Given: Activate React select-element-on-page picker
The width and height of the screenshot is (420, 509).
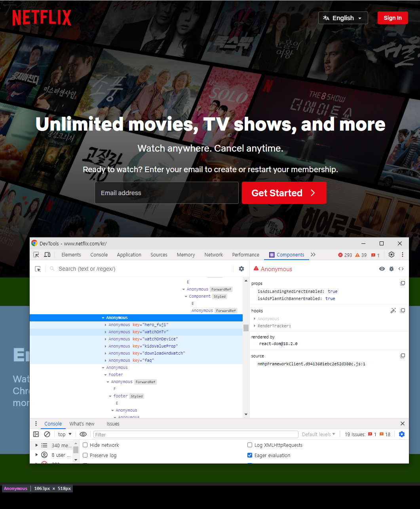Looking at the screenshot, I should (38, 269).
